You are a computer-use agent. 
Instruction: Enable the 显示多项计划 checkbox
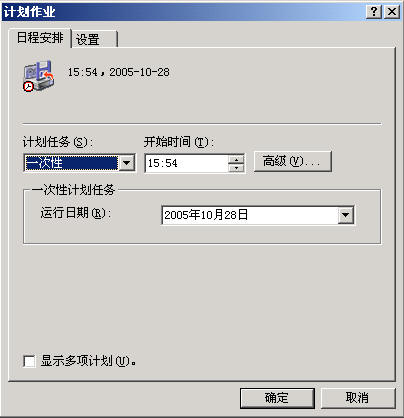[29, 361]
